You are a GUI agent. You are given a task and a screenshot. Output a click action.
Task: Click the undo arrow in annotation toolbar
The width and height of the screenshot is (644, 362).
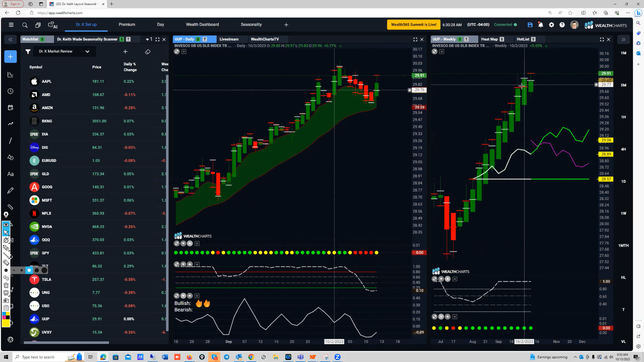pos(6,278)
